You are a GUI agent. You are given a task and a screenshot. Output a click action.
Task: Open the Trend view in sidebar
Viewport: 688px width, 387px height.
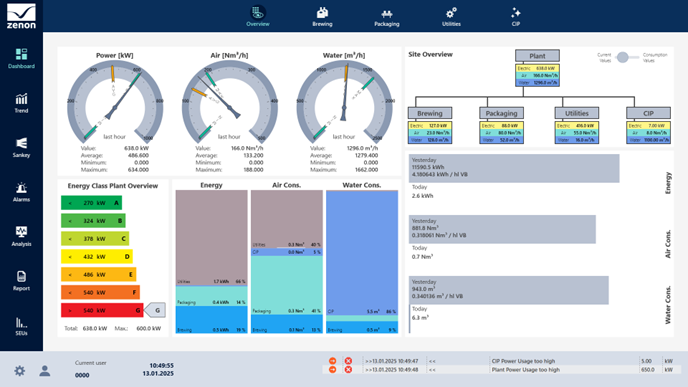[x=21, y=104]
